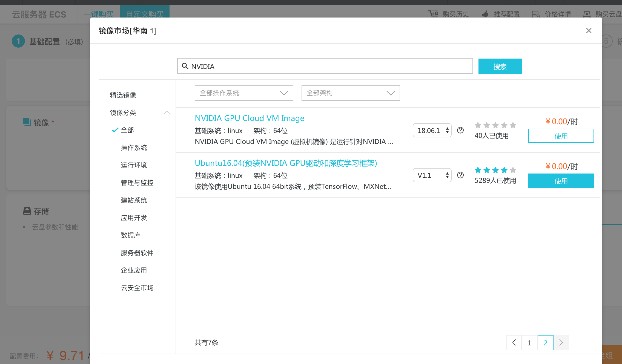Select the 管理与监控 category
The width and height of the screenshot is (622, 364).
(x=137, y=183)
